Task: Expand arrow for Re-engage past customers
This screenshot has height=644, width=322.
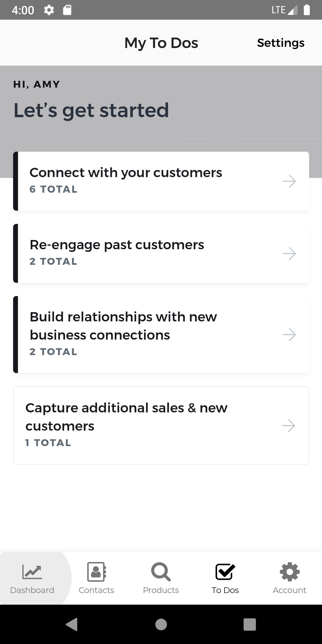Action: pyautogui.click(x=289, y=253)
